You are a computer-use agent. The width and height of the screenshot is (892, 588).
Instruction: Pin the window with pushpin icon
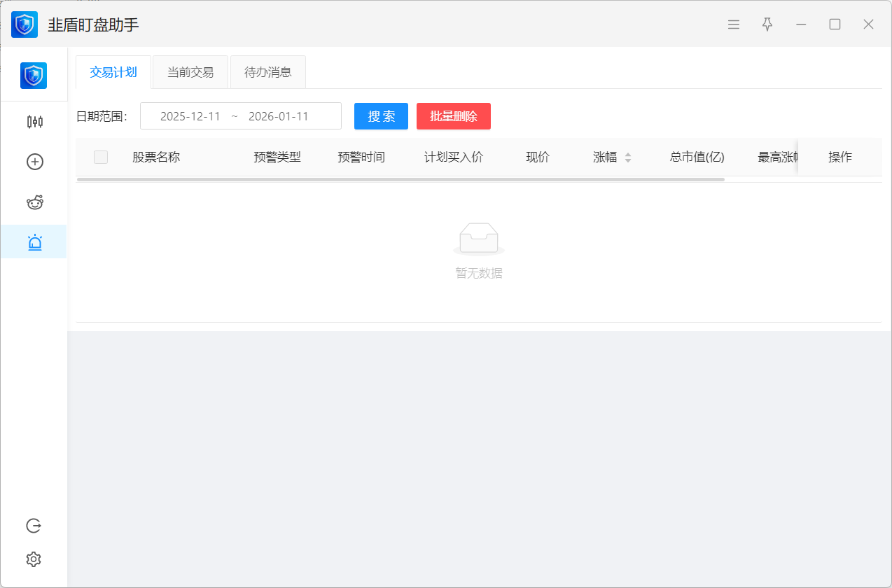(x=767, y=24)
